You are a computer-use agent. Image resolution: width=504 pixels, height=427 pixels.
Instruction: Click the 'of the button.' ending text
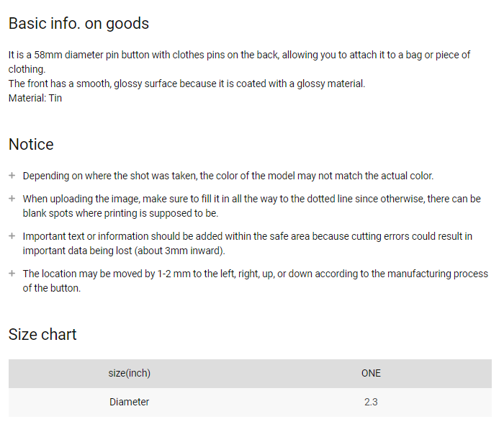click(51, 288)
